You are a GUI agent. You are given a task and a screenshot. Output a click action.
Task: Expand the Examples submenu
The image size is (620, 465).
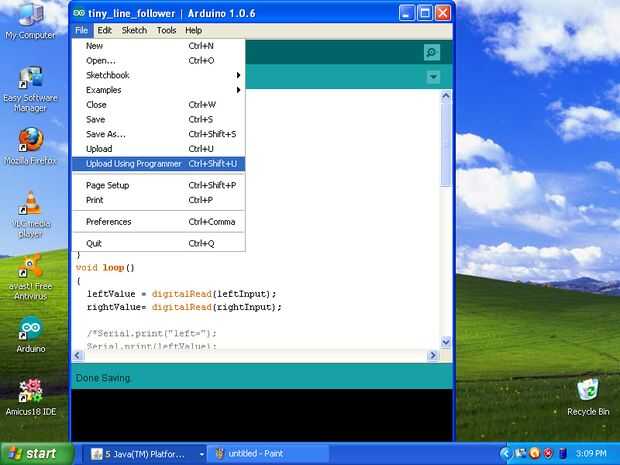159,90
